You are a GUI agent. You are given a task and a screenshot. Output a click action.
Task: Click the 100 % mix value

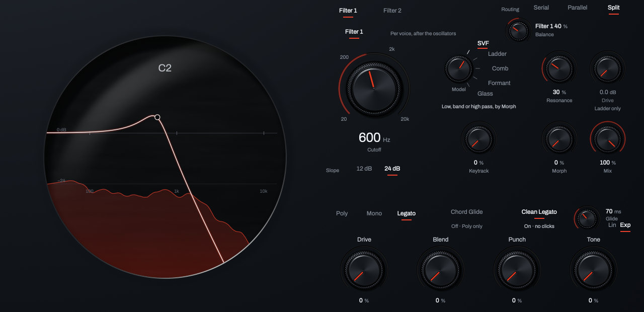pos(607,163)
